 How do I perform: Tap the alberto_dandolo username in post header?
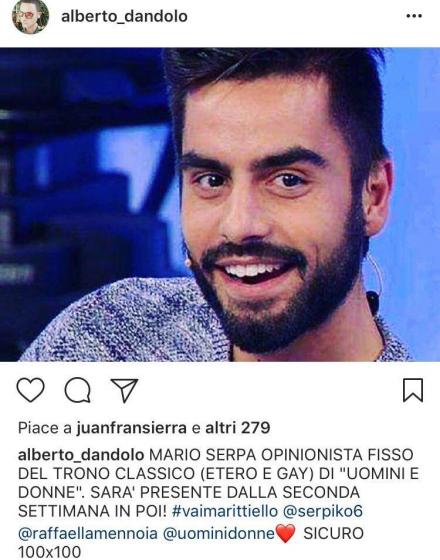pos(124,16)
